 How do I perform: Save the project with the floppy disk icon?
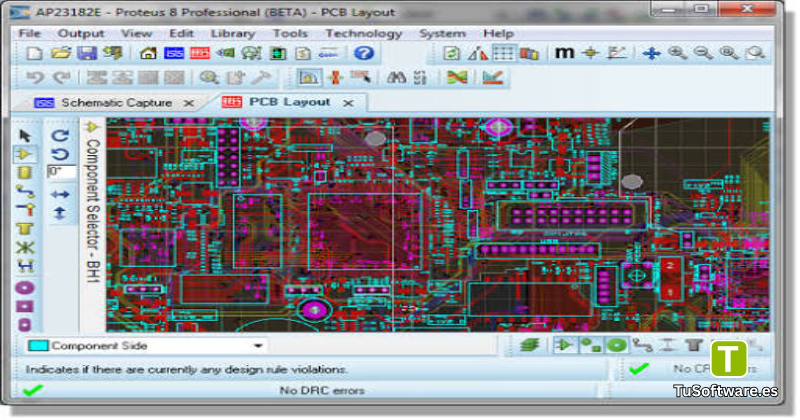[x=87, y=53]
